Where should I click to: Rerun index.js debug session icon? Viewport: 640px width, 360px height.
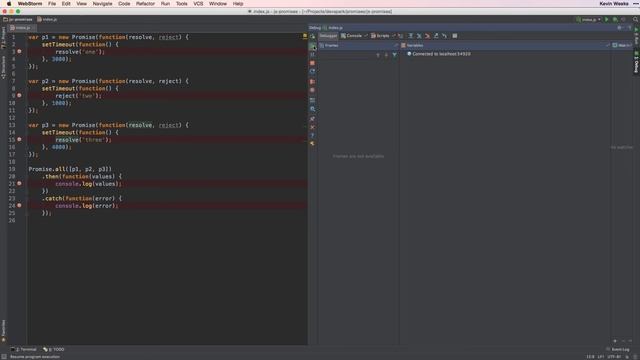[312, 37]
